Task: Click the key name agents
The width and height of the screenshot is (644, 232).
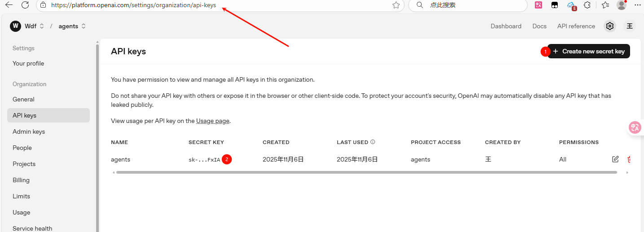Action: (x=120, y=159)
